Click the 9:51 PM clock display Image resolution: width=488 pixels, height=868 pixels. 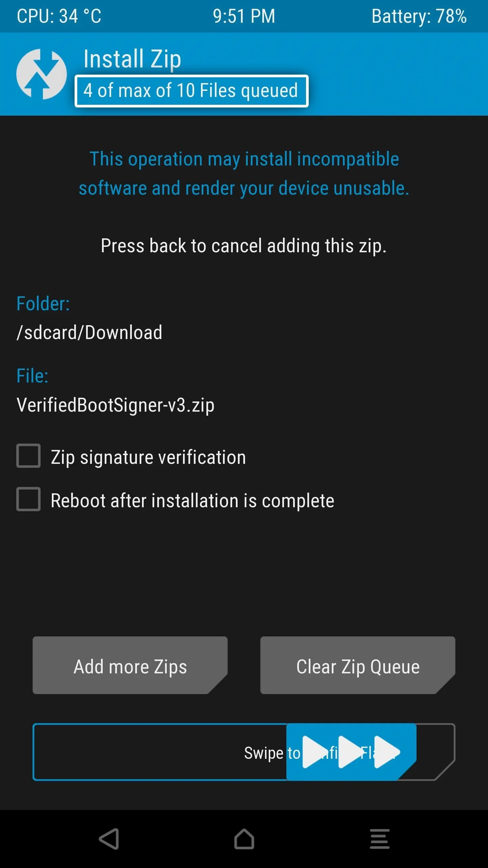244,16
